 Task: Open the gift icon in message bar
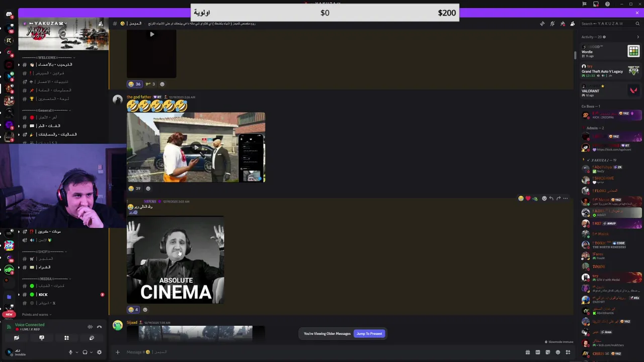pos(528,352)
